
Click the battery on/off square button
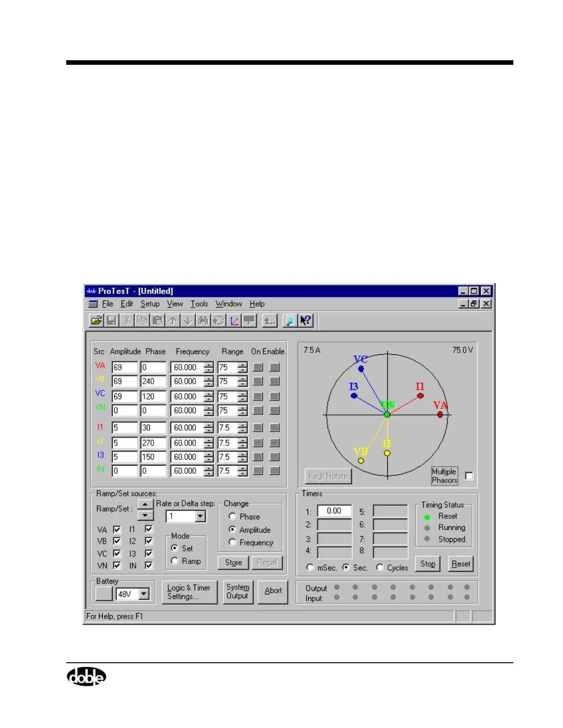[x=104, y=593]
